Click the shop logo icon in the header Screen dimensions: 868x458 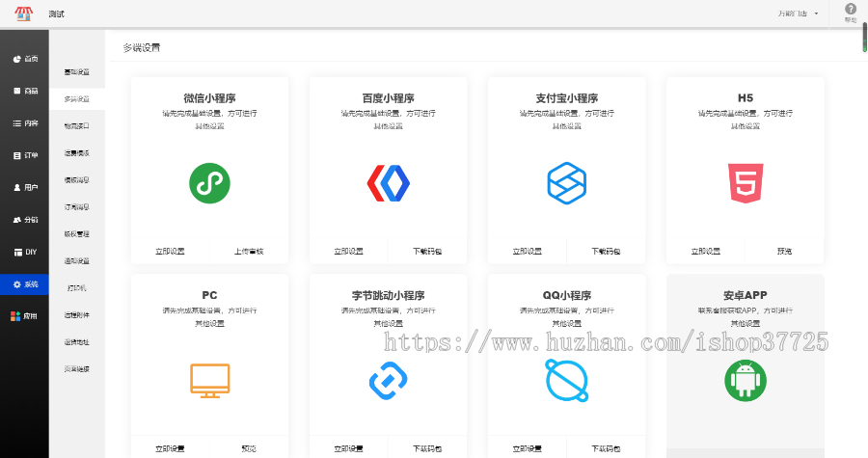23,13
